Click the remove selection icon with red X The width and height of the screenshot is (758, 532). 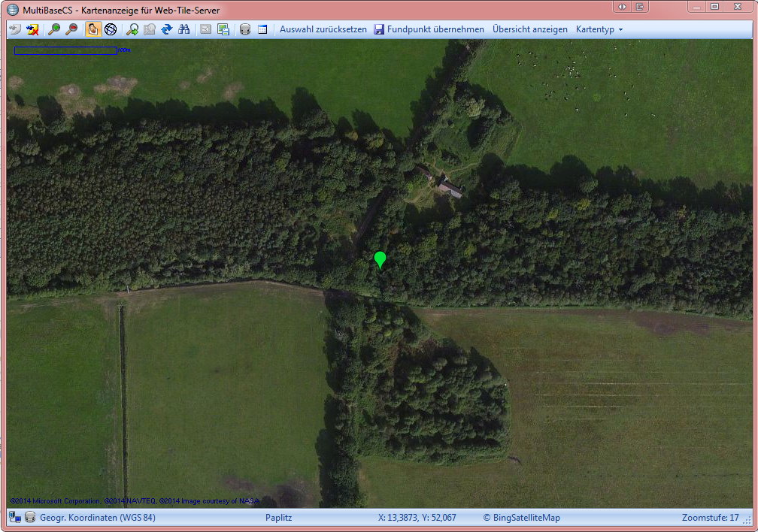(x=32, y=29)
